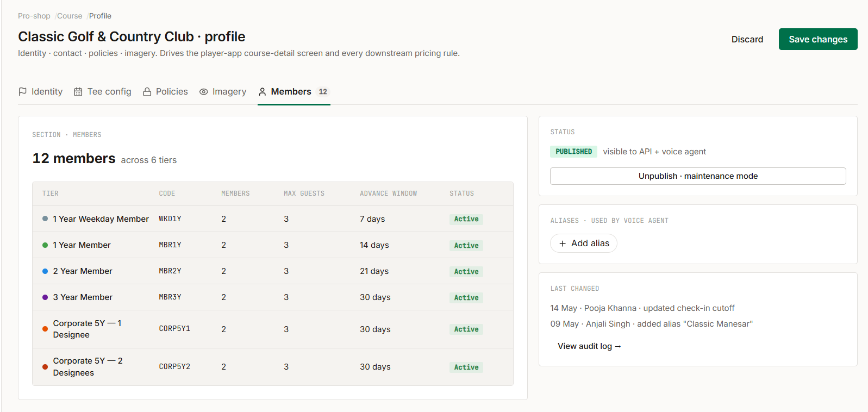
Task: Click the MAX GUESTS column header
Action: [x=304, y=193]
